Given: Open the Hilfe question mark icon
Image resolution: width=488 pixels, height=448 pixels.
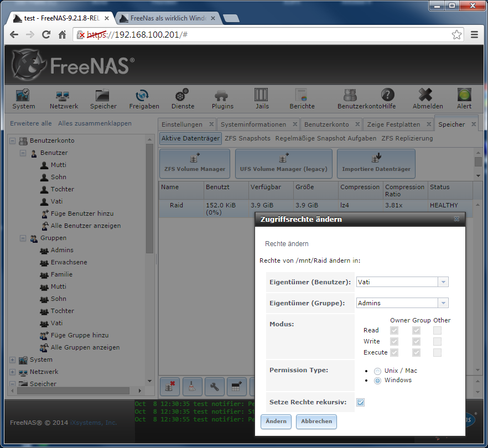Looking at the screenshot, I should pyautogui.click(x=387, y=95).
